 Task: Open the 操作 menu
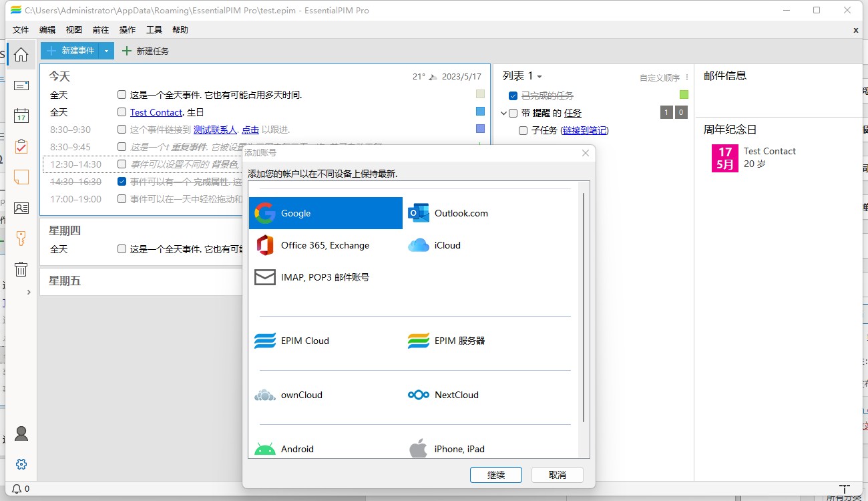click(128, 30)
